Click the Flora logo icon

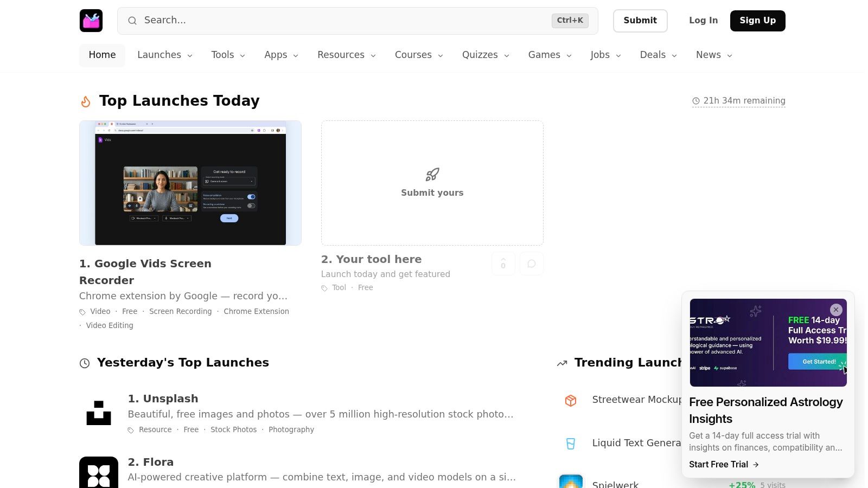pos(99,472)
